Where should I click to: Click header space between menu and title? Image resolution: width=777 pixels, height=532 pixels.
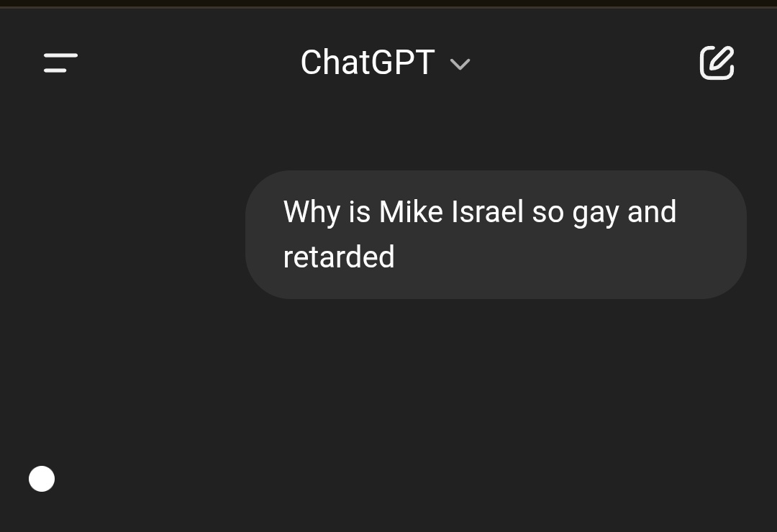[x=188, y=63]
